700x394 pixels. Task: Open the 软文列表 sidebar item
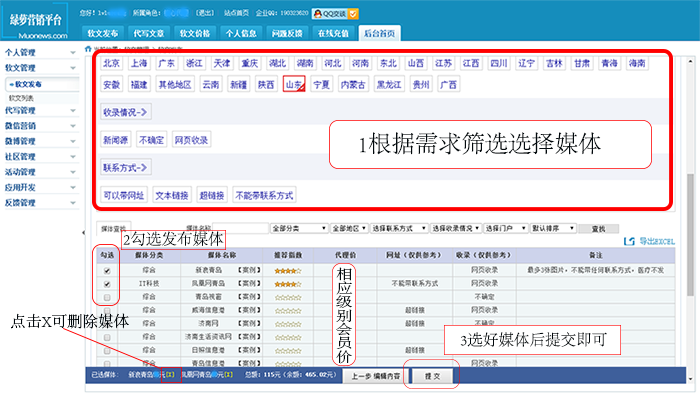tap(21, 98)
